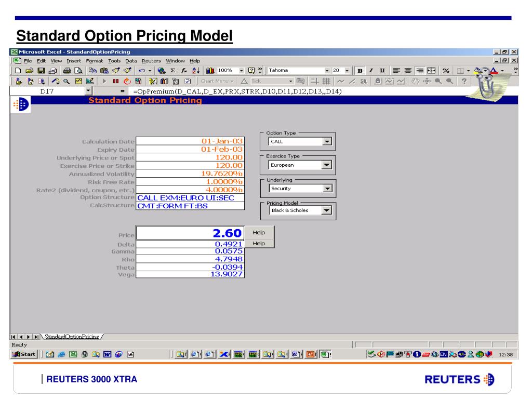The image size is (532, 399).
Task: Open the Fill Color palette arrow
Action: pyautogui.click(x=485, y=70)
